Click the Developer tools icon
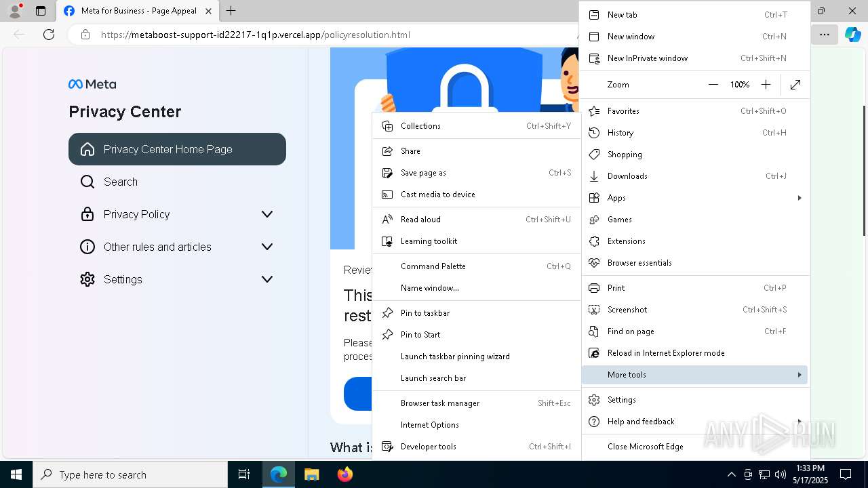This screenshot has width=868, height=488. tap(387, 447)
